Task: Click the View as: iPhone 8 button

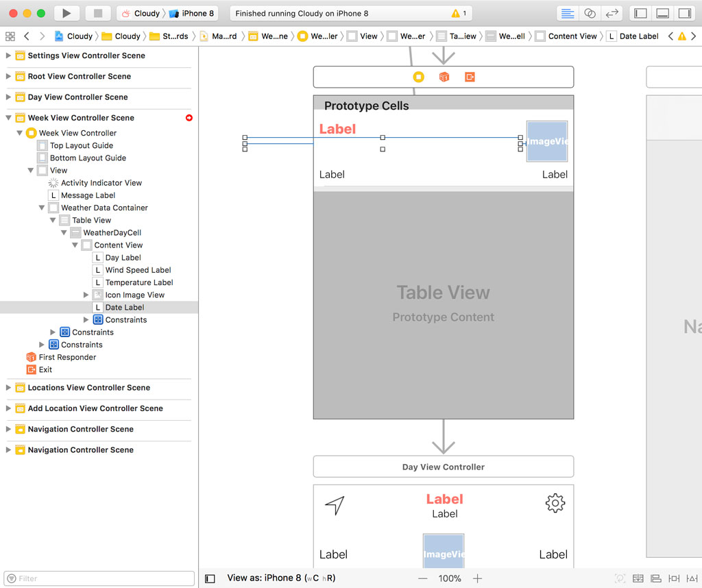Action: pyautogui.click(x=281, y=578)
